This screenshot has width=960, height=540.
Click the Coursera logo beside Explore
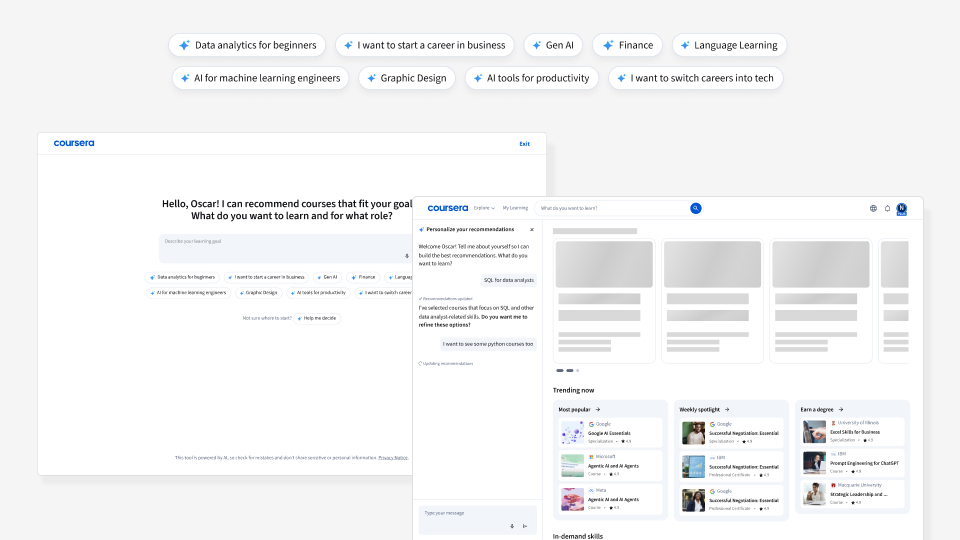[x=448, y=208]
